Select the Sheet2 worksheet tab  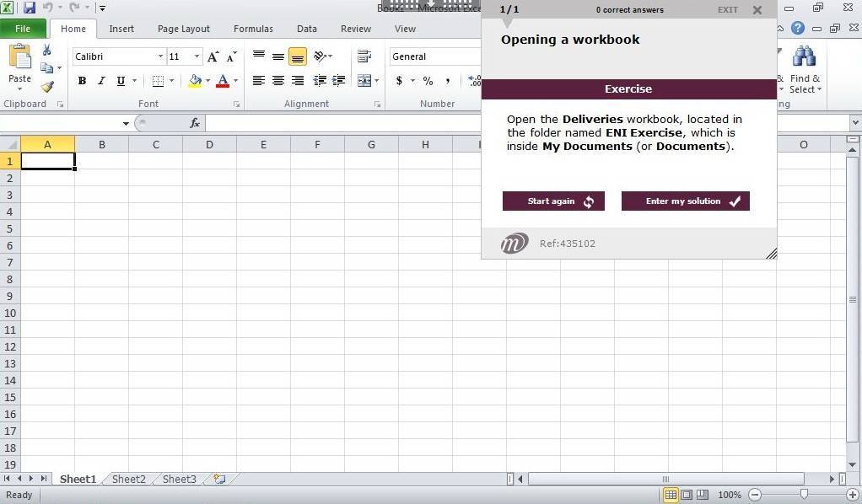pyautogui.click(x=129, y=479)
